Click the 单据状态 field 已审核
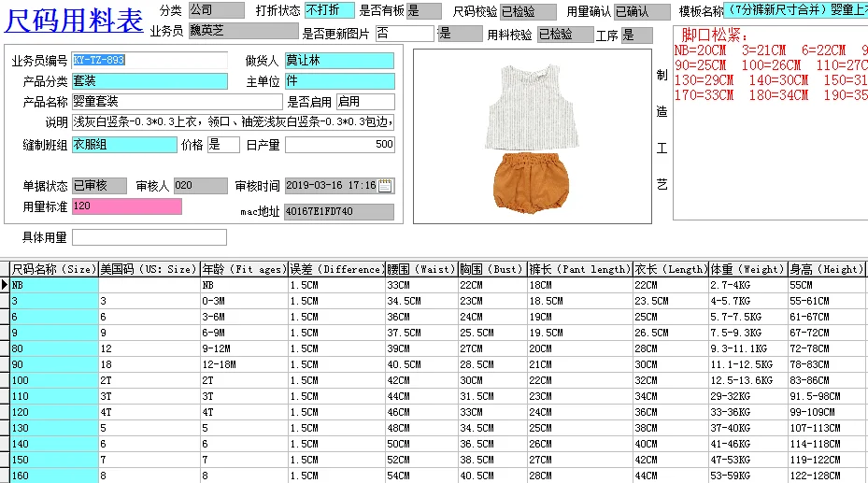Viewport: 868px width, 483px height. tap(99, 186)
